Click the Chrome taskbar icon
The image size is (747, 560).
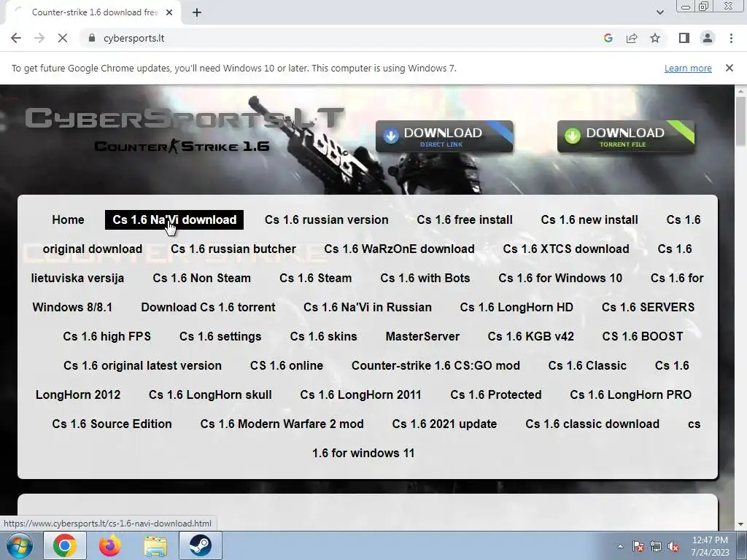click(x=65, y=545)
